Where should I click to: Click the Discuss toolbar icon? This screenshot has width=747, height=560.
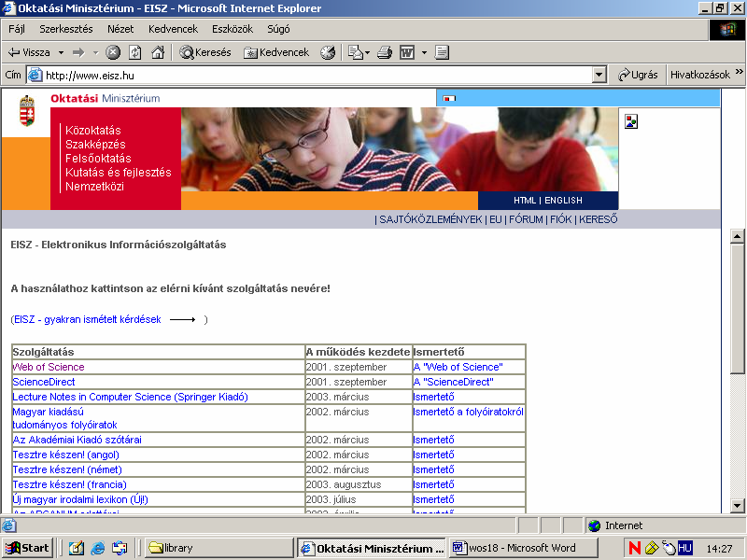(442, 52)
